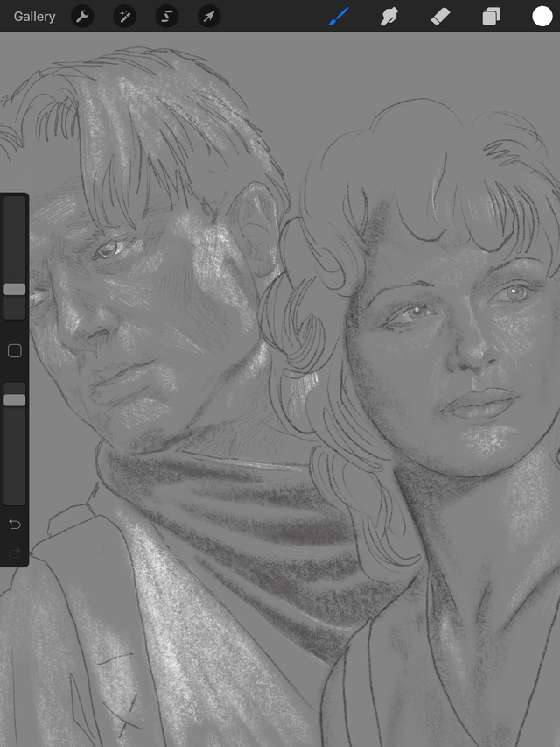The width and height of the screenshot is (560, 747).
Task: Click the brush size slider handle
Action: 15,289
